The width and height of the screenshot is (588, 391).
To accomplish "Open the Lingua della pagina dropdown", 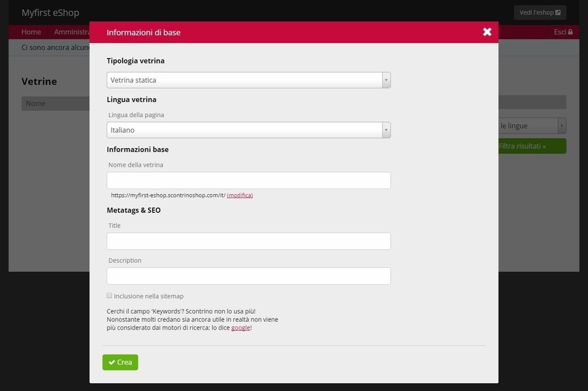I will click(x=248, y=130).
